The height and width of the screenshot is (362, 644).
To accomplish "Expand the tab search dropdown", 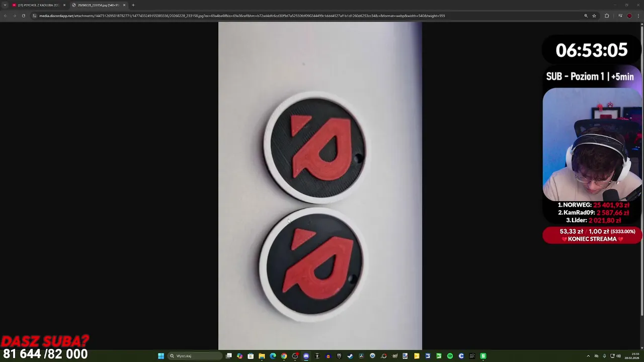I will point(5,5).
